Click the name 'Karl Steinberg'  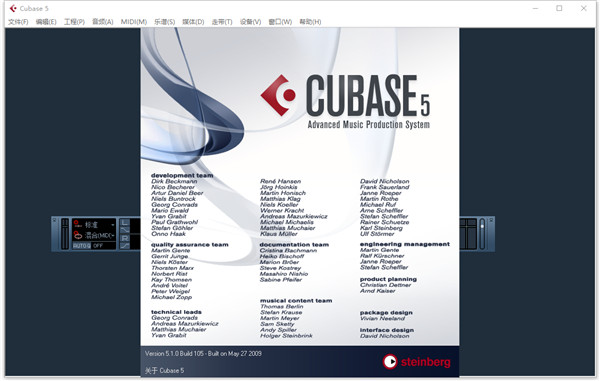(382, 228)
